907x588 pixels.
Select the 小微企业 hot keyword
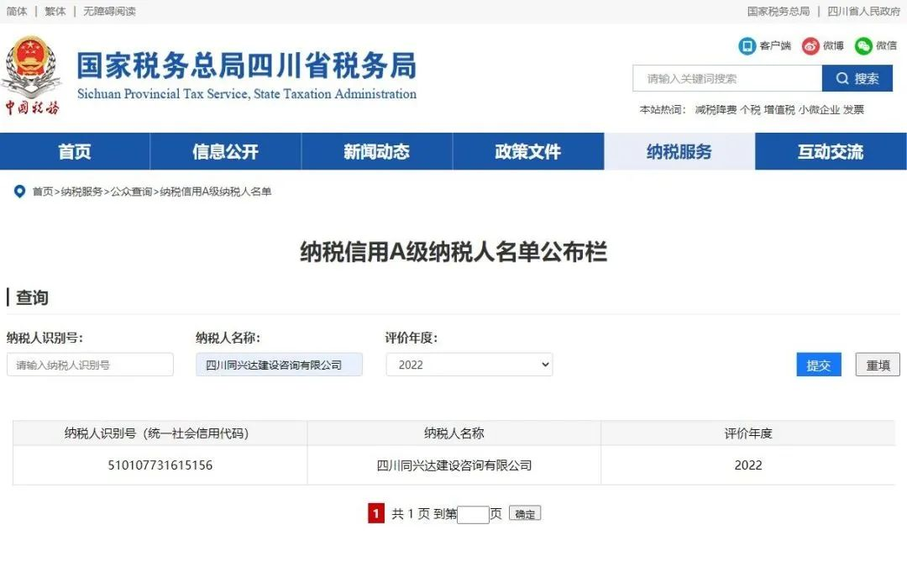[819, 109]
